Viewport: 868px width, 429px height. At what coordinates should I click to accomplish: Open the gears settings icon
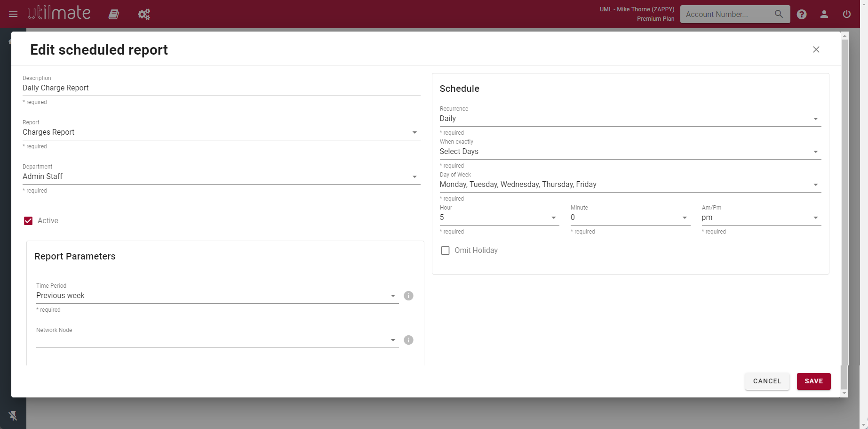(144, 14)
